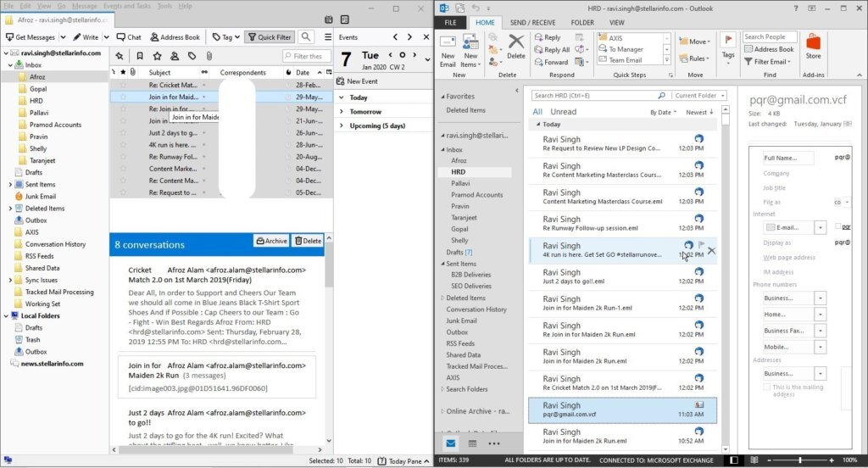Screen dimensions: 868x468
Task: Open the Store add-in icon
Action: (x=813, y=44)
